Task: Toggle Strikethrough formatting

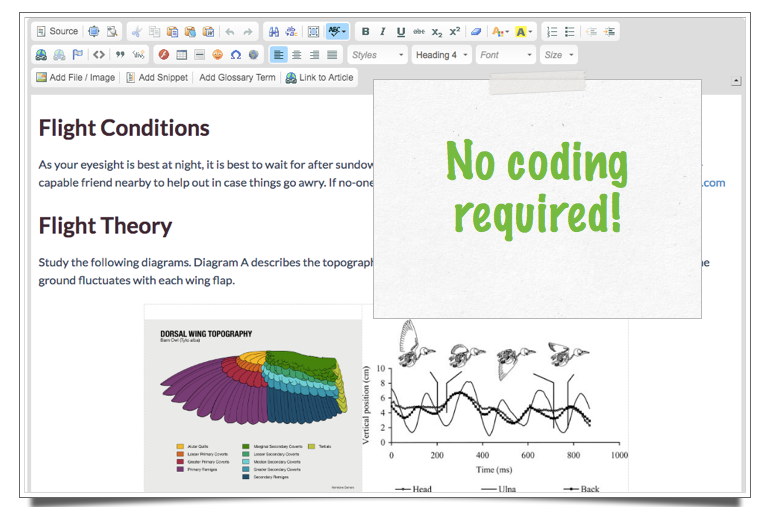Action: [419, 31]
